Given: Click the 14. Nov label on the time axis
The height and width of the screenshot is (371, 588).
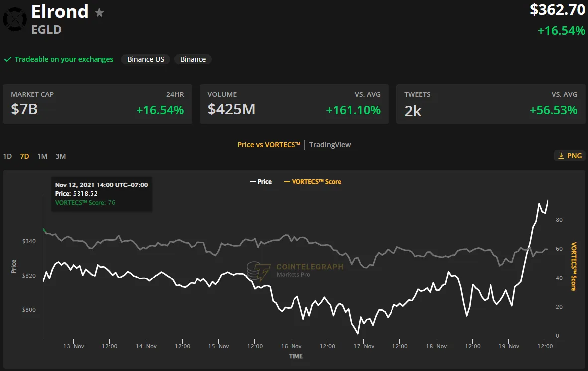Looking at the screenshot, I should (146, 346).
